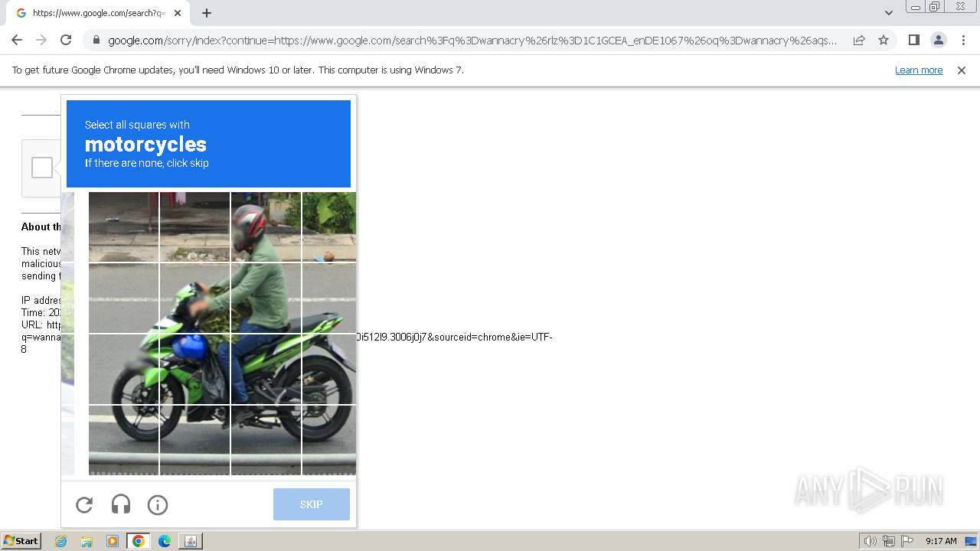Open the Windows Start menu
The image size is (980, 551).
pos(21,541)
